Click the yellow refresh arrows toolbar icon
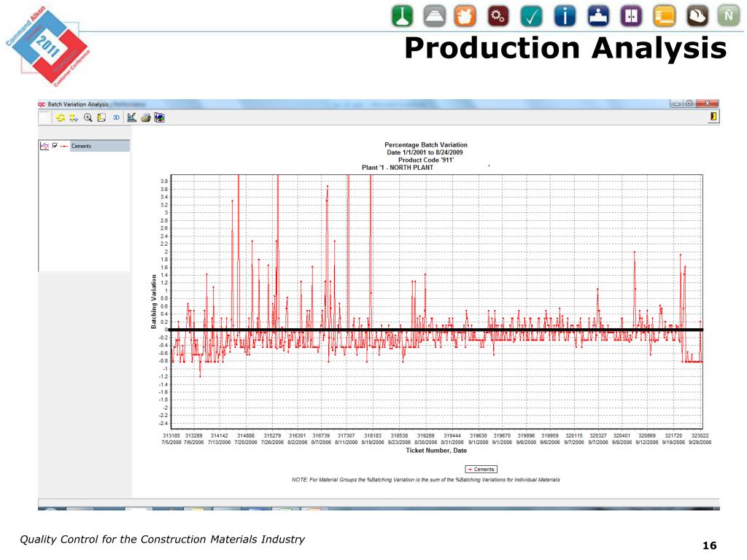747x560 pixels. click(61, 117)
